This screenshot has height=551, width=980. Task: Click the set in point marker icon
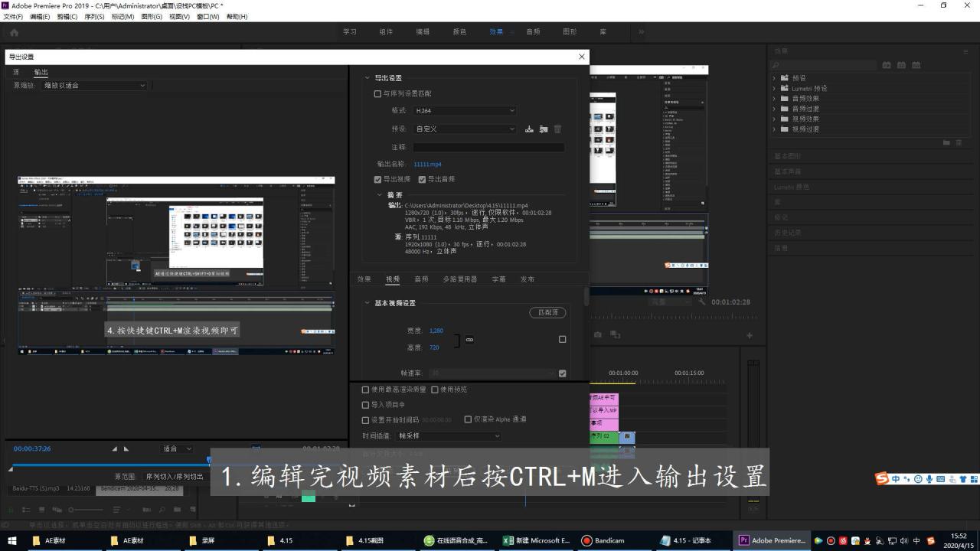(x=115, y=448)
